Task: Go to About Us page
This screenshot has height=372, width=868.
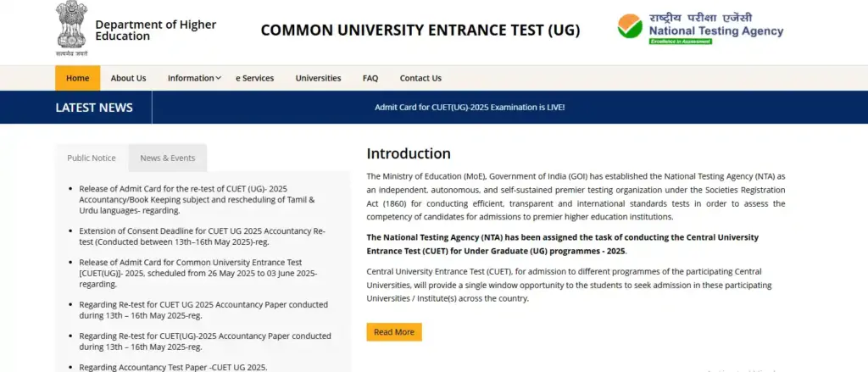Action: [x=128, y=78]
